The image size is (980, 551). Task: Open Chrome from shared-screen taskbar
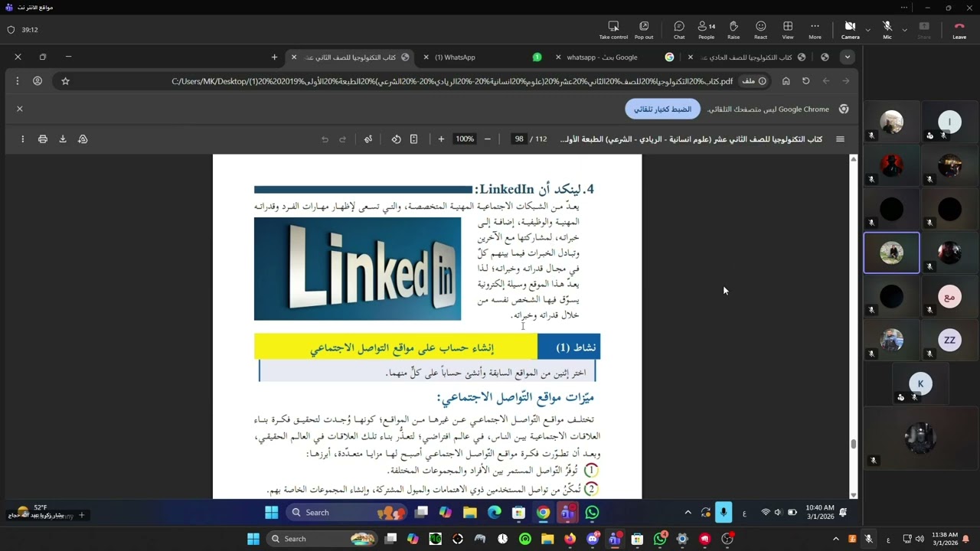pos(543,513)
